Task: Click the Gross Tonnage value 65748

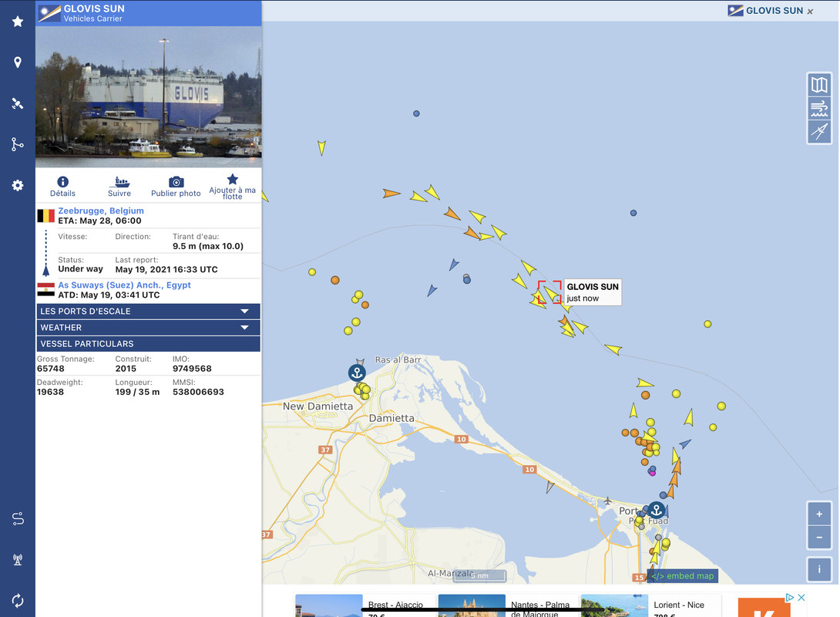Action: click(50, 369)
